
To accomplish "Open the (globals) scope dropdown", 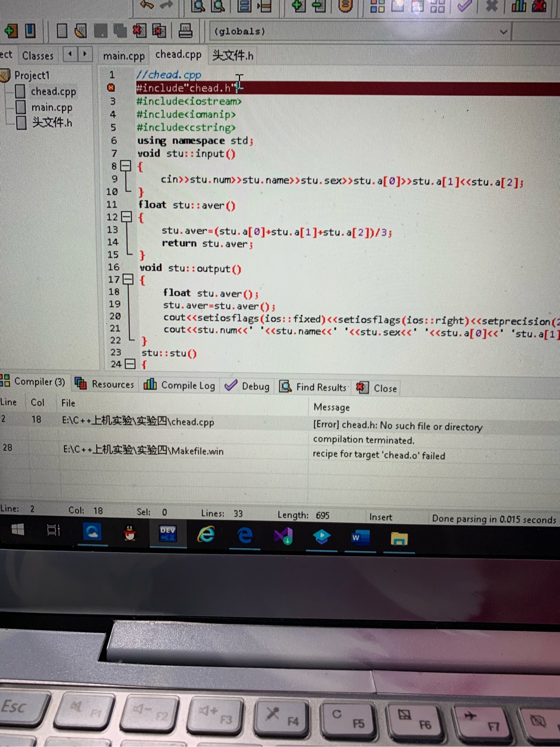I will click(x=360, y=32).
